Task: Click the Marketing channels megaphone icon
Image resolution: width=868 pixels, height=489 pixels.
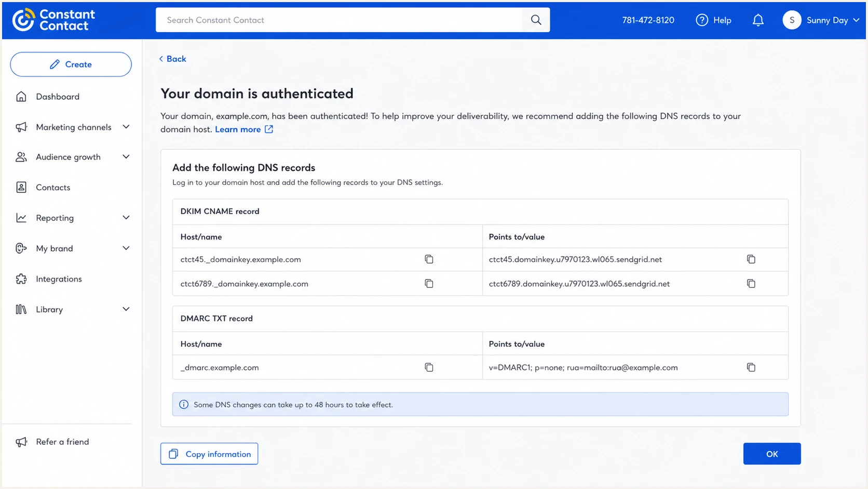Action: (x=21, y=127)
